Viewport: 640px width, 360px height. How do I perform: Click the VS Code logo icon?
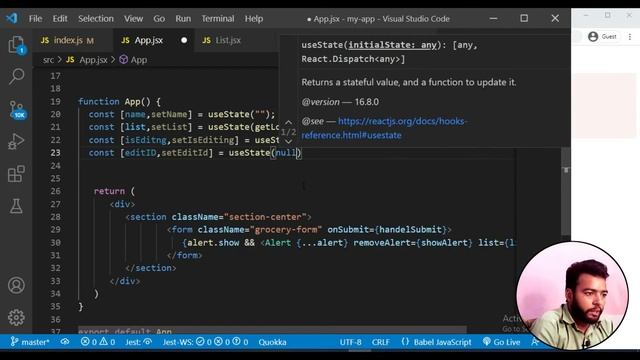point(11,18)
